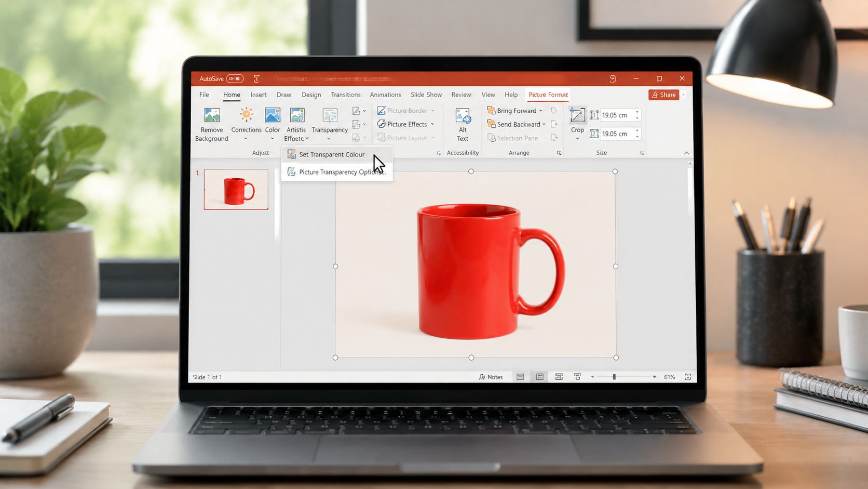The width and height of the screenshot is (868, 489).
Task: Open the View tab
Action: tap(488, 95)
